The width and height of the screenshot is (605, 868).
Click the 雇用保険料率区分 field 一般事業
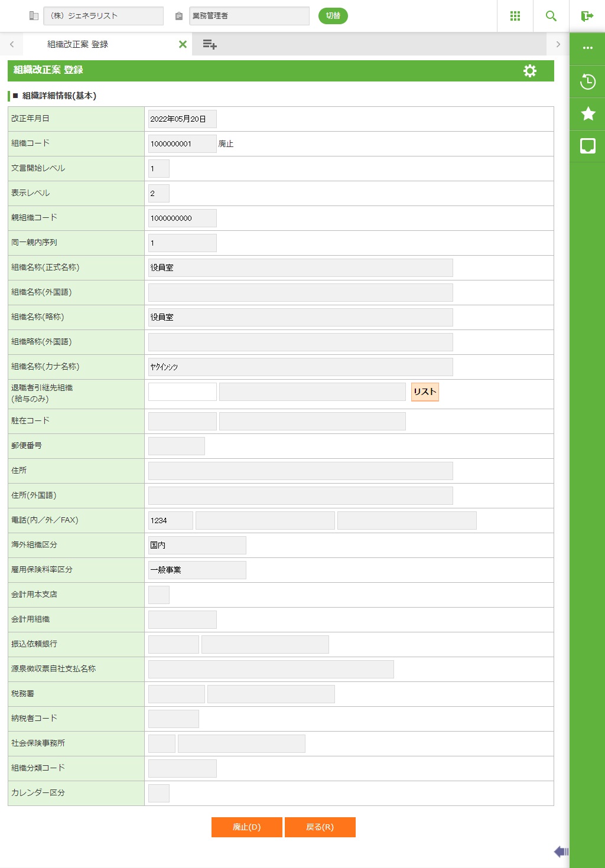coord(197,570)
